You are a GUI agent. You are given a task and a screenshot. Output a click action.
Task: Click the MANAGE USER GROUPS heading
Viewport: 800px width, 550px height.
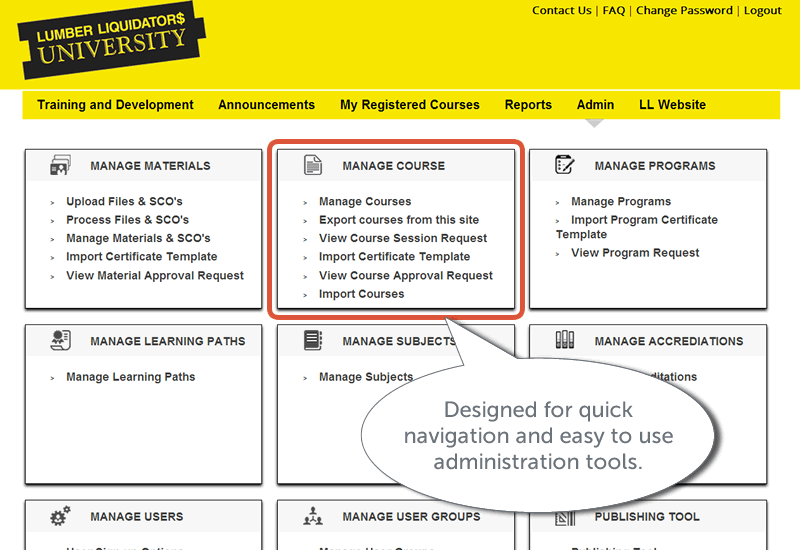point(411,516)
